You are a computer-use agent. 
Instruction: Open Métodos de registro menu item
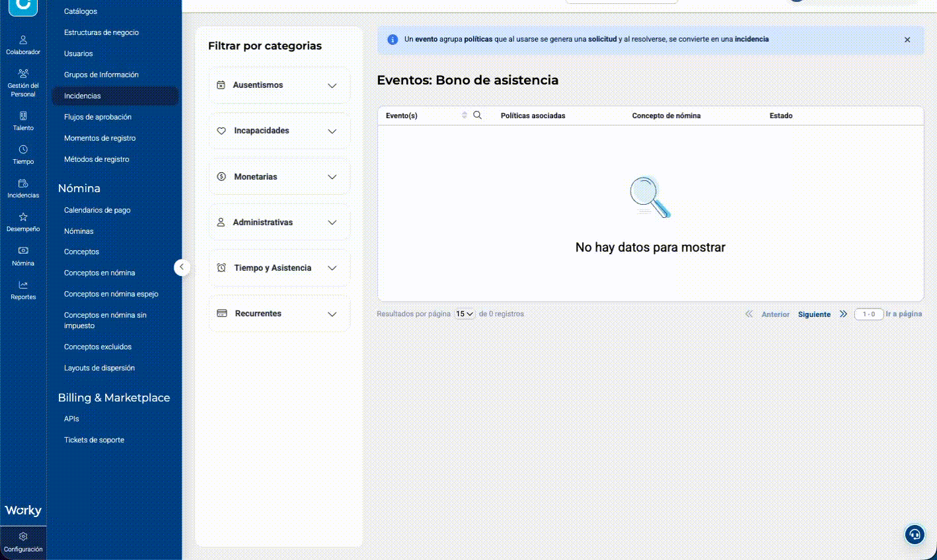[96, 159]
